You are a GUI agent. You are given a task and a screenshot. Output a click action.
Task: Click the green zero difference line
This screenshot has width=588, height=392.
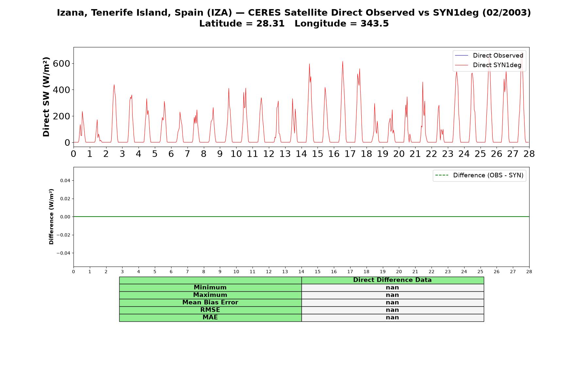(301, 217)
